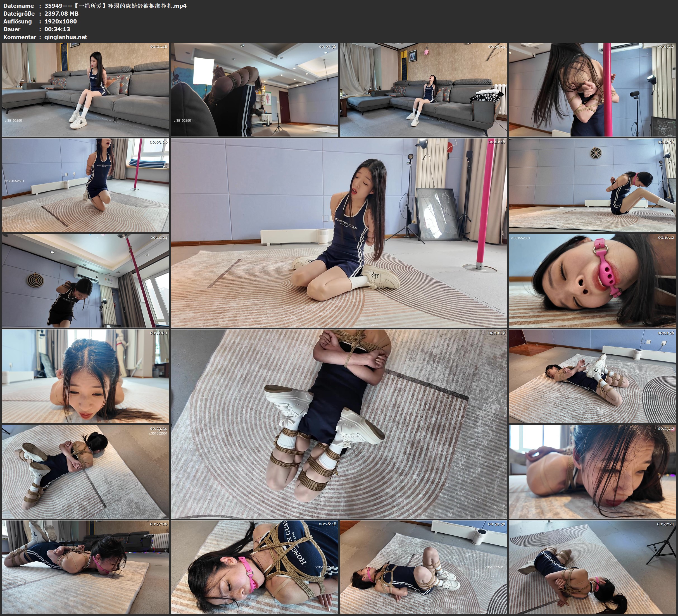Viewport: 678px width, 616px height.
Task: Click the qinglanhua.net comment text
Action: tap(66, 37)
